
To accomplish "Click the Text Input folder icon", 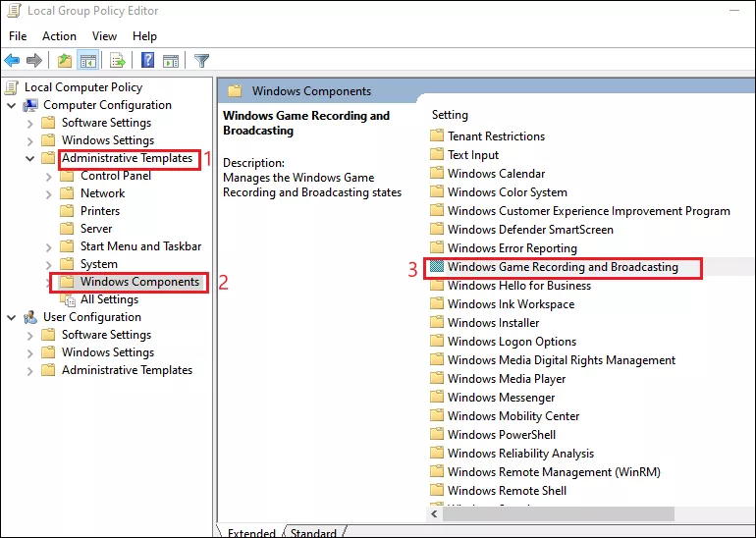I will click(437, 155).
